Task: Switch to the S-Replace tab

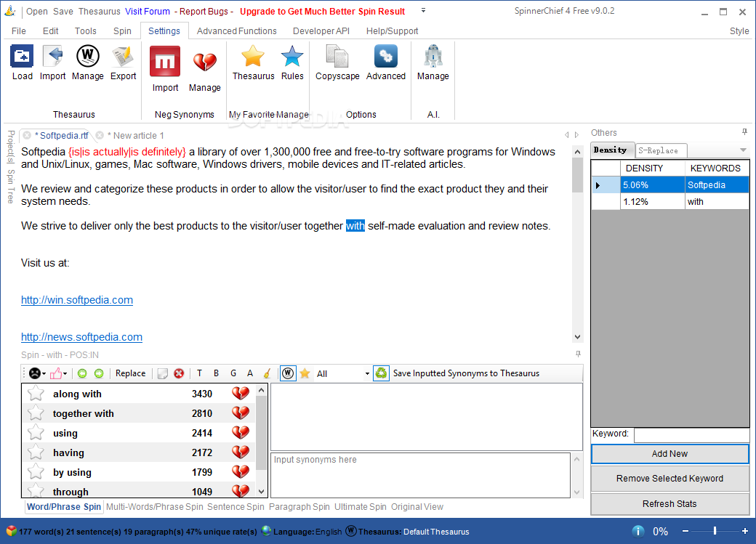Action: 661,150
